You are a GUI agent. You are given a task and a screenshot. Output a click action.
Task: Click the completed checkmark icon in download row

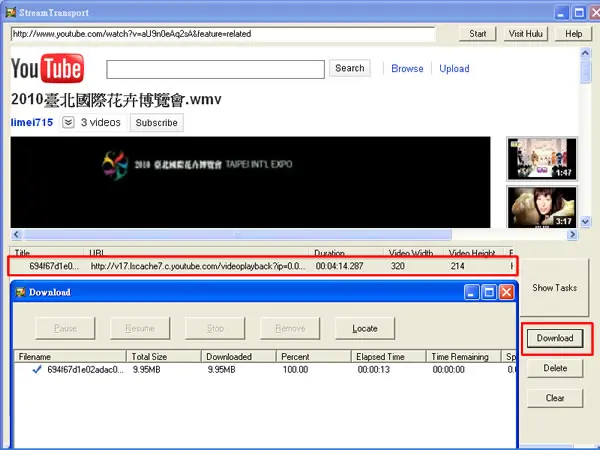[37, 370]
